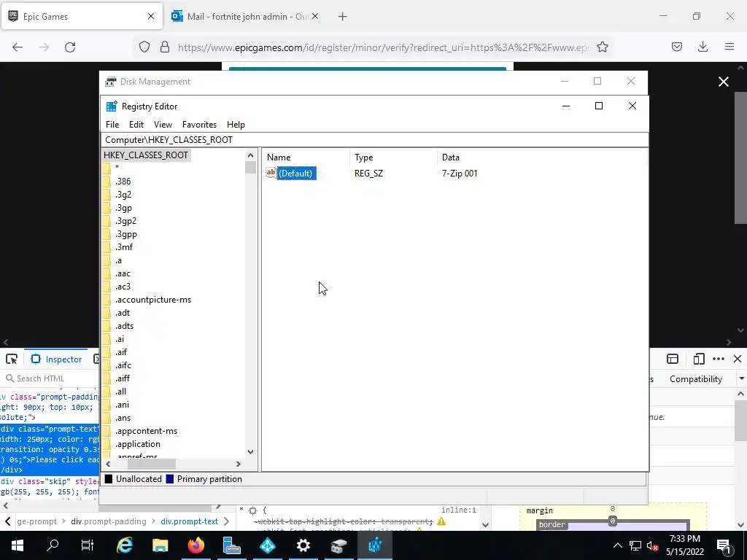Select the .accountpicture-ms registry key
This screenshot has height=560, width=747.
(x=153, y=300)
